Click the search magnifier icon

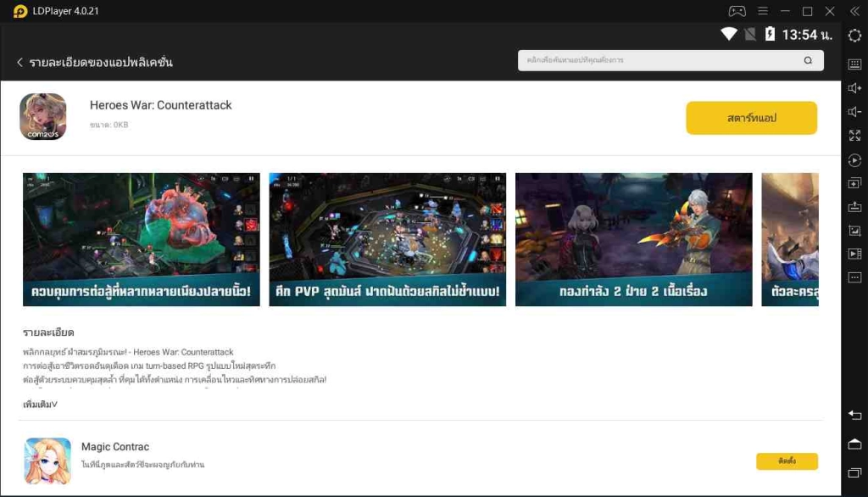(808, 60)
